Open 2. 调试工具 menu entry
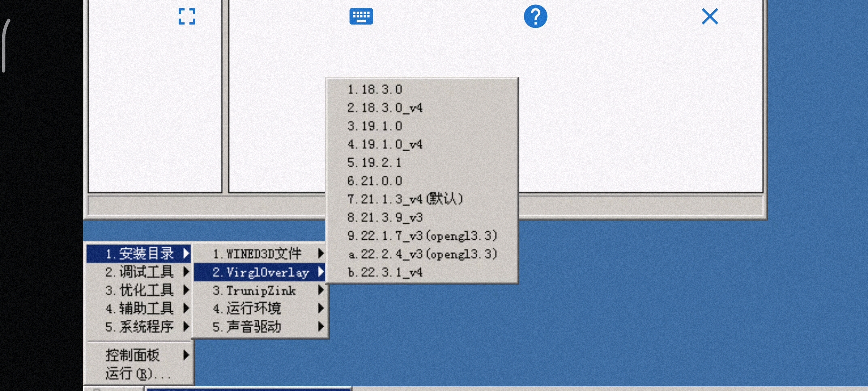The image size is (868, 391). click(139, 272)
